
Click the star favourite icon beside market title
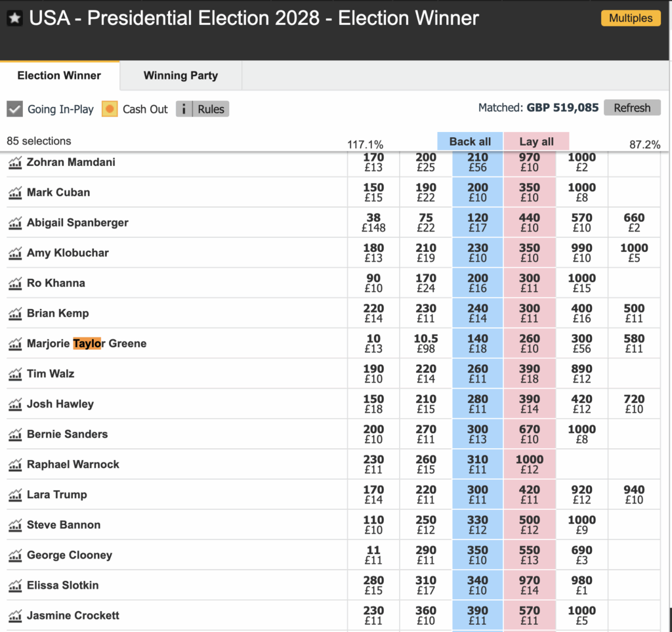pos(15,18)
